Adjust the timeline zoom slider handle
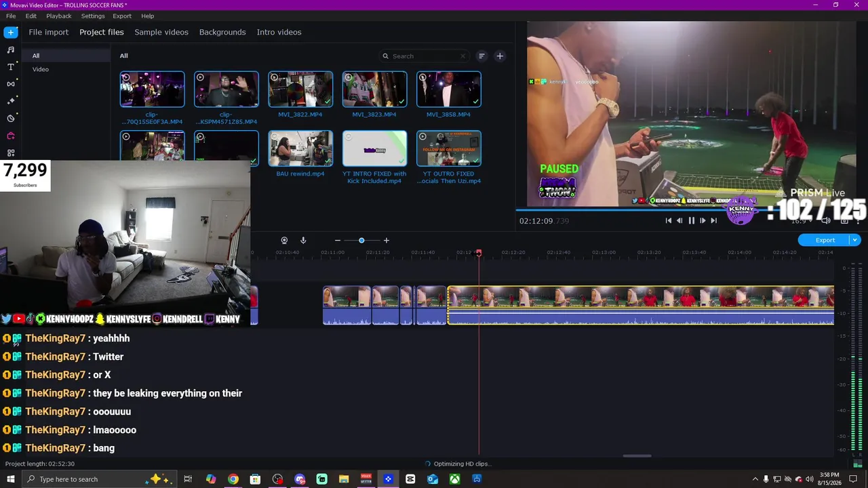The width and height of the screenshot is (868, 488). click(361, 241)
